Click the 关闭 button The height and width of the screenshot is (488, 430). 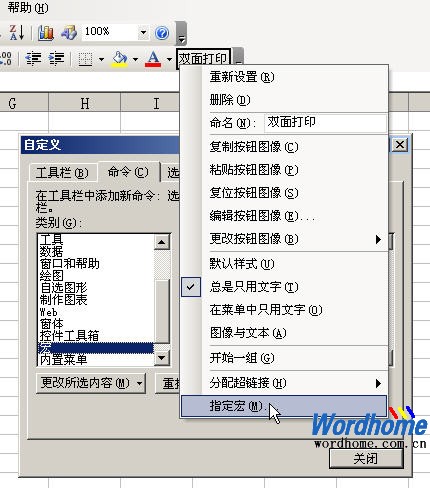coord(366,459)
